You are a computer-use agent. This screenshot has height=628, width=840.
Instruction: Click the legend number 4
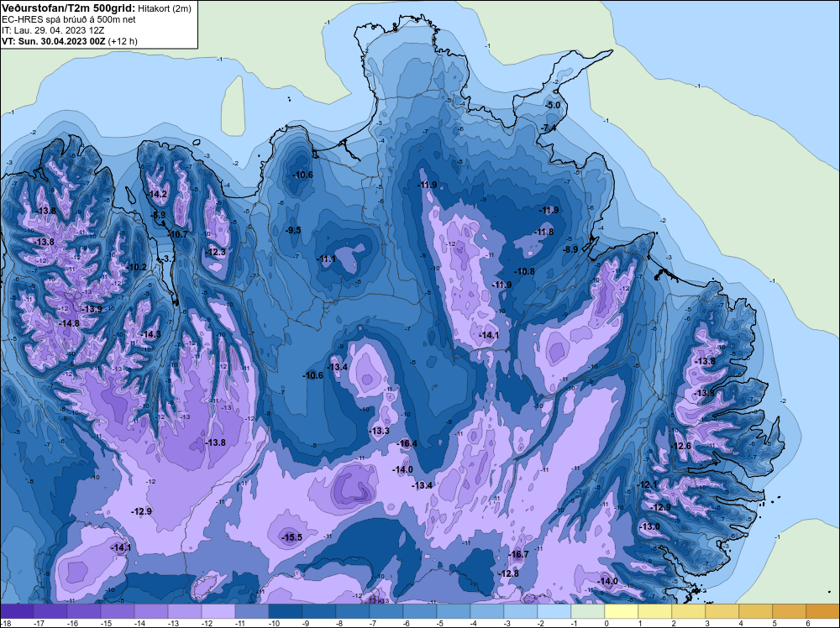point(741,623)
